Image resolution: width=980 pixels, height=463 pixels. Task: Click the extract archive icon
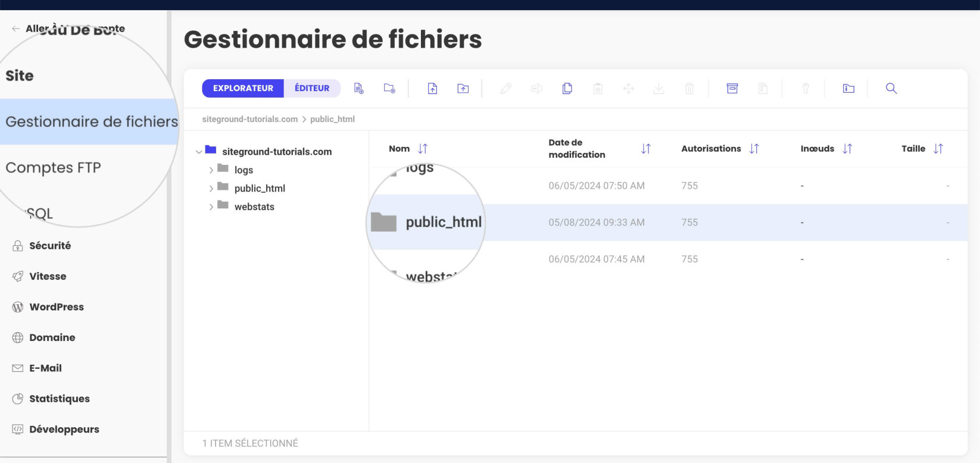[x=763, y=88]
